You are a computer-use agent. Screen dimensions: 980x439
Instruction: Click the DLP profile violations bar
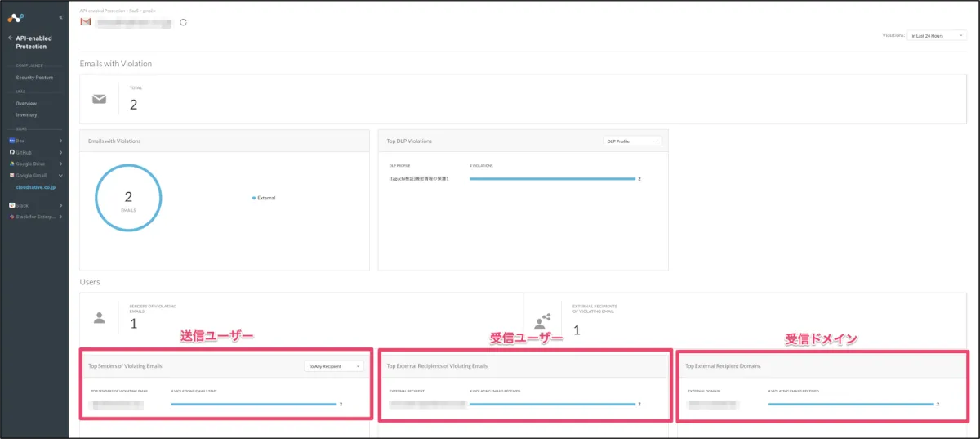[553, 178]
